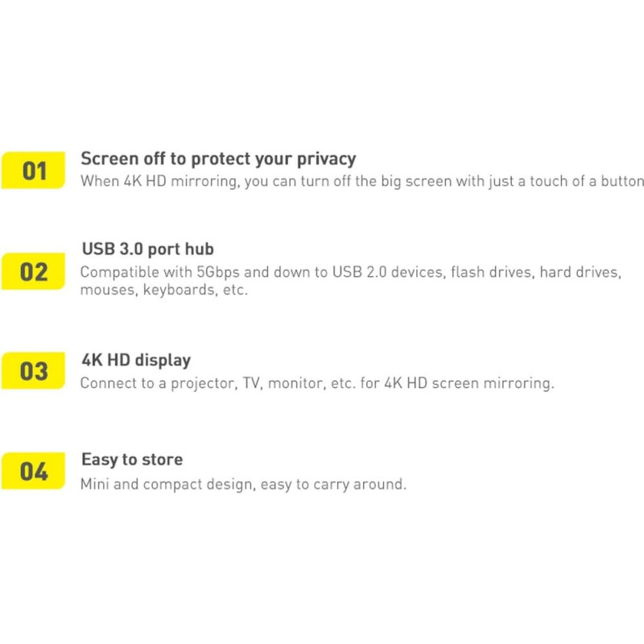Click the yellow 01 badge
This screenshot has height=644, width=644.
(33, 170)
